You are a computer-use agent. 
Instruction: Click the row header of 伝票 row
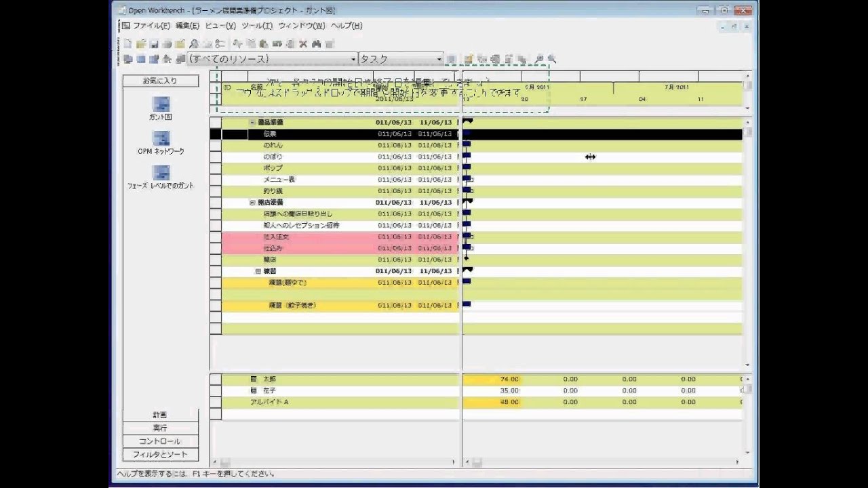click(216, 134)
